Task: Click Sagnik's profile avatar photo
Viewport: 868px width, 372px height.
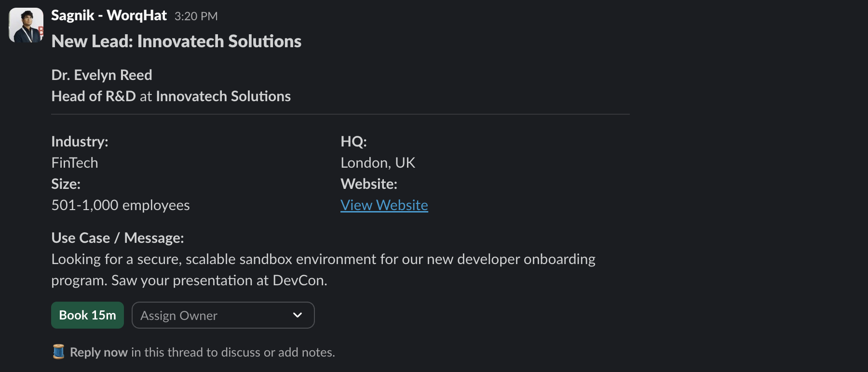Action: pyautogui.click(x=26, y=25)
